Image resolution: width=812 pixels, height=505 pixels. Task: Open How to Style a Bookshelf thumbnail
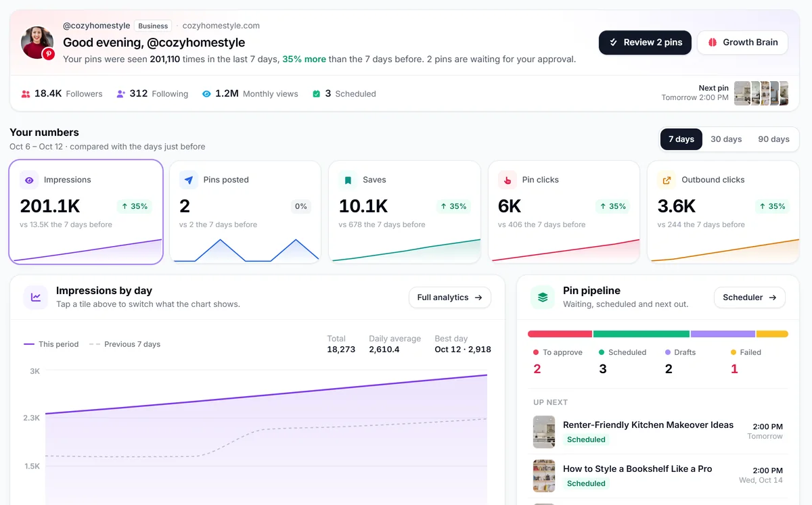(544, 476)
